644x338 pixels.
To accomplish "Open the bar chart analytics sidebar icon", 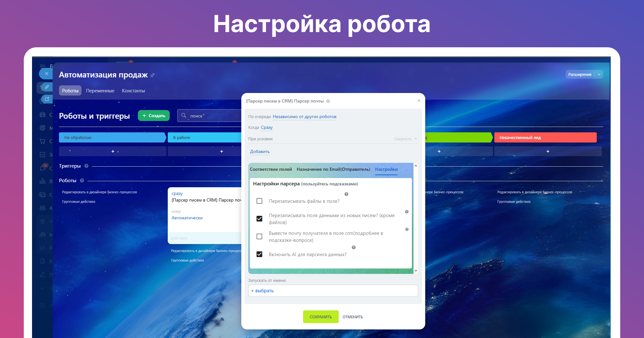I will pos(42,181).
